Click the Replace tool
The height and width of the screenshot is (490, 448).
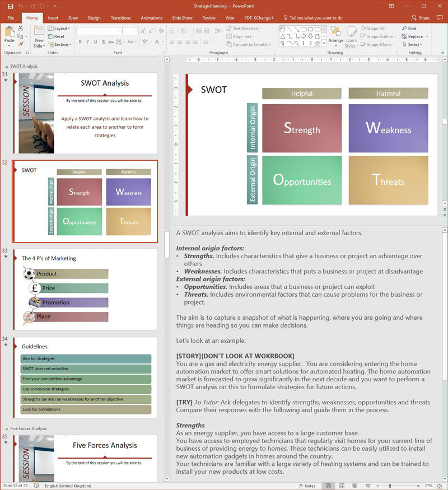pyautogui.click(x=412, y=36)
